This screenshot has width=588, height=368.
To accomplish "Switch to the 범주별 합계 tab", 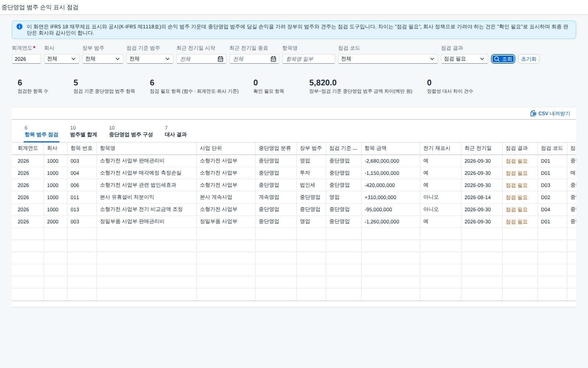I will click(x=83, y=132).
